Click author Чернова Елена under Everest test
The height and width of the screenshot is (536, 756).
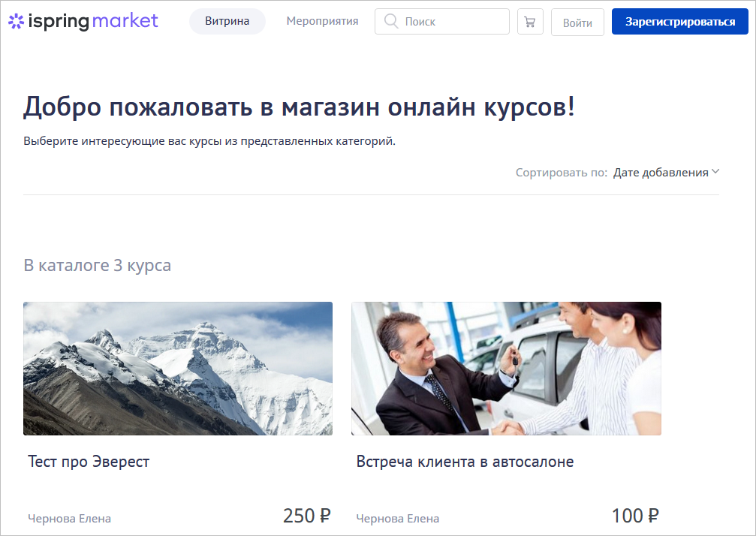(69, 519)
